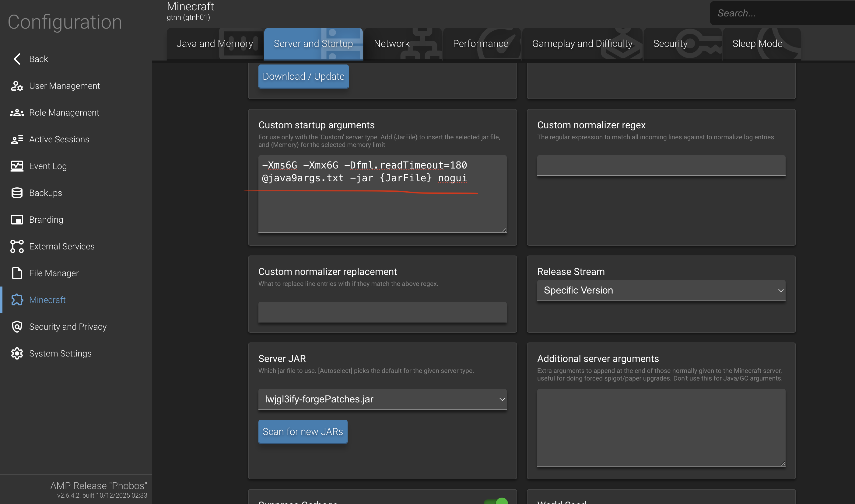Switch to Java and Memory tab

click(x=215, y=44)
